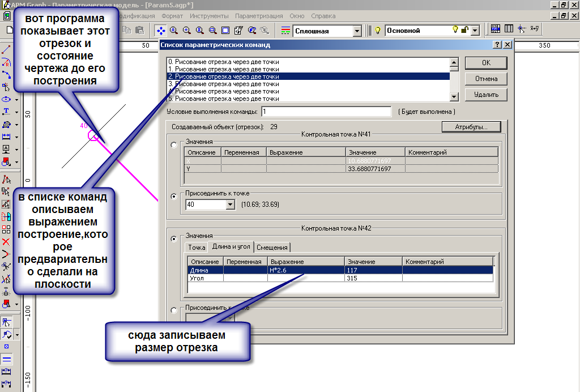Open the Формат menu
The width and height of the screenshot is (580, 392).
pyautogui.click(x=172, y=16)
